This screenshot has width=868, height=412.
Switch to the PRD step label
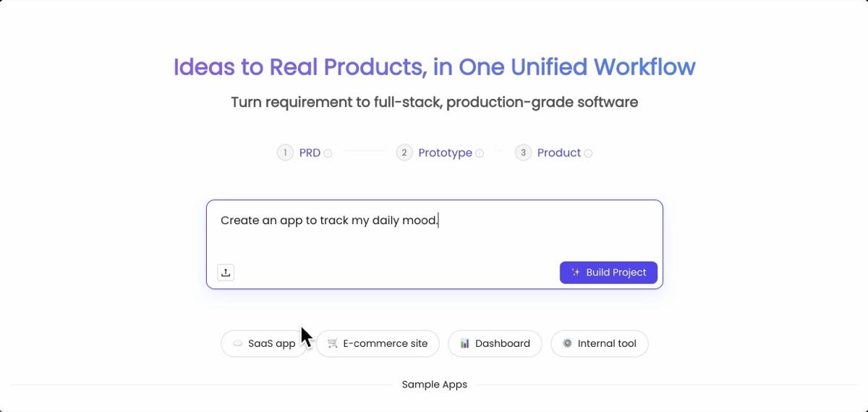[310, 153]
